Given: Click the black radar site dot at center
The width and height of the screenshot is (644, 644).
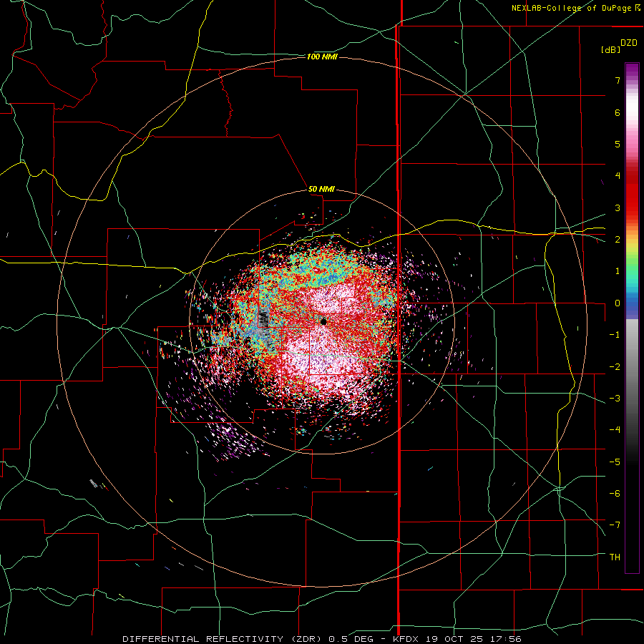Looking at the screenshot, I should (323, 321).
